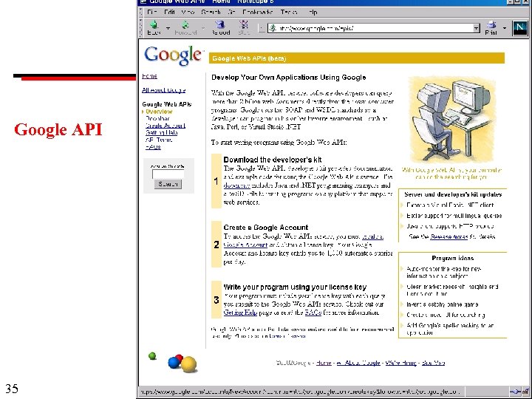Click the Getting Help link in step 3

coord(240,313)
